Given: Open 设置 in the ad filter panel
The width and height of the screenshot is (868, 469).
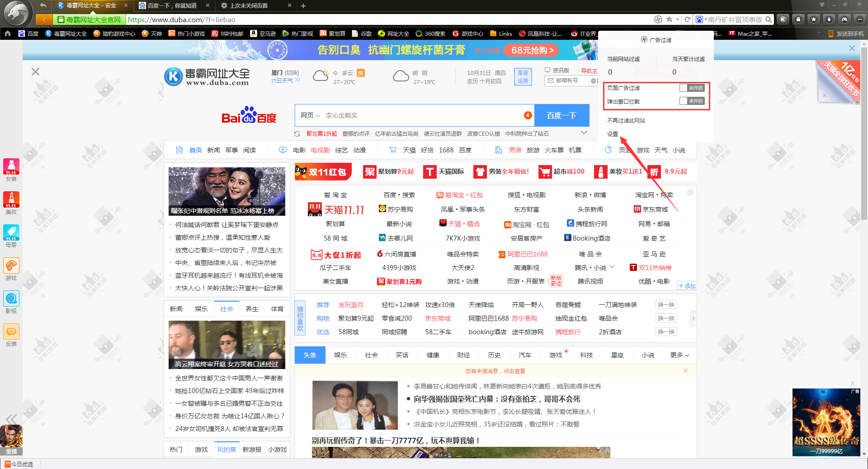Looking at the screenshot, I should (x=612, y=134).
